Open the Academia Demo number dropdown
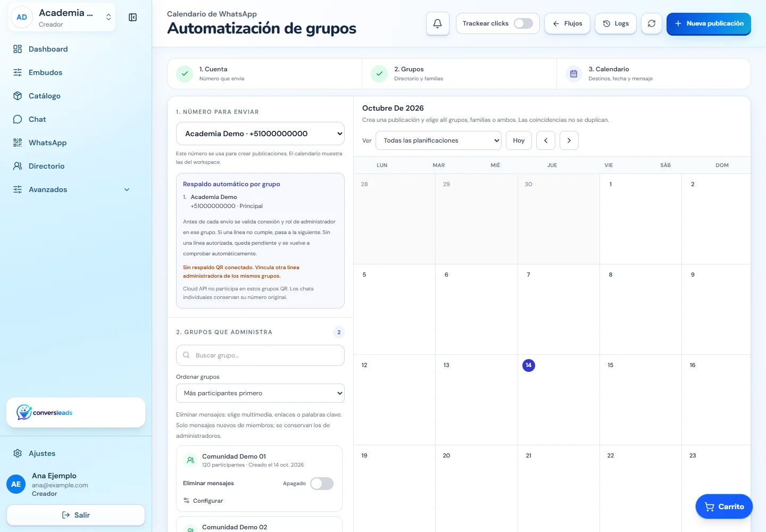Screen dimensions: 766x532 coord(260,134)
